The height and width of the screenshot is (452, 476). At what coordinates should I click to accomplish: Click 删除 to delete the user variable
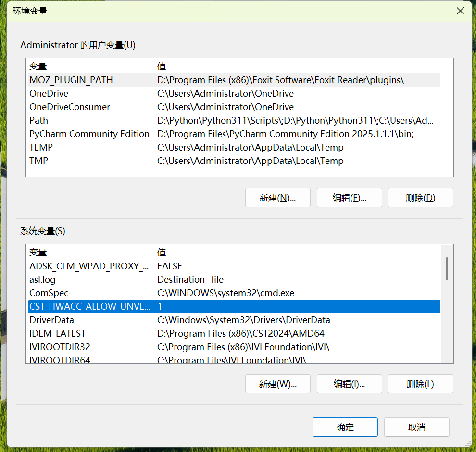pyautogui.click(x=420, y=197)
